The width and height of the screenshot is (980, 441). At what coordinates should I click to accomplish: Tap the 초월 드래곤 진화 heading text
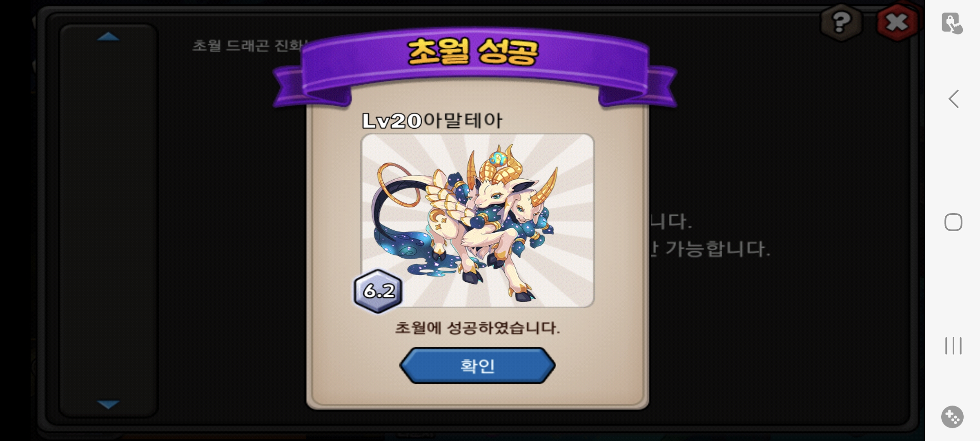pos(249,45)
